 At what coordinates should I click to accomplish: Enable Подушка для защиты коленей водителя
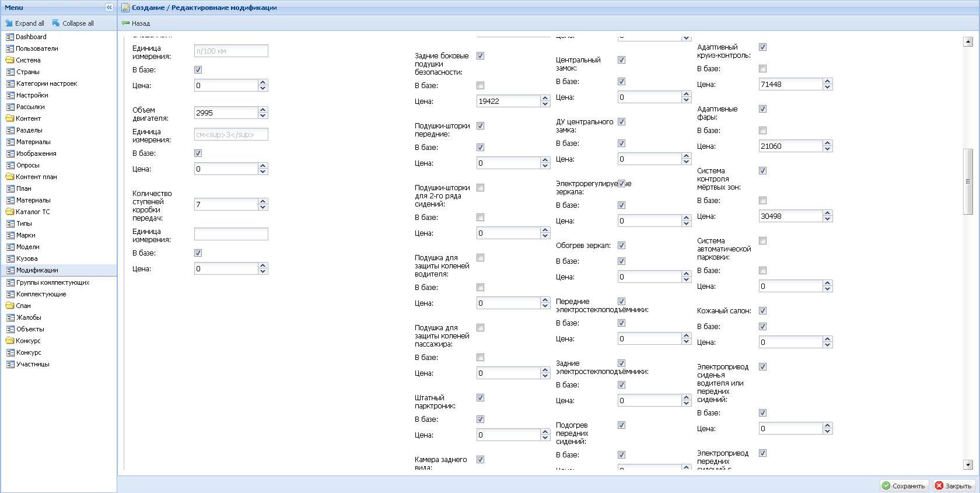click(481, 258)
